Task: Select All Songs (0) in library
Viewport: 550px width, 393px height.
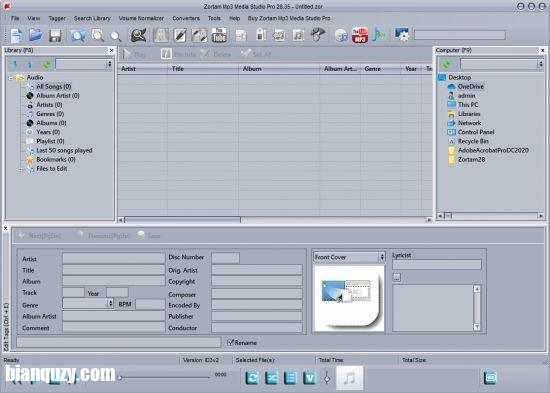Action: 54,86
